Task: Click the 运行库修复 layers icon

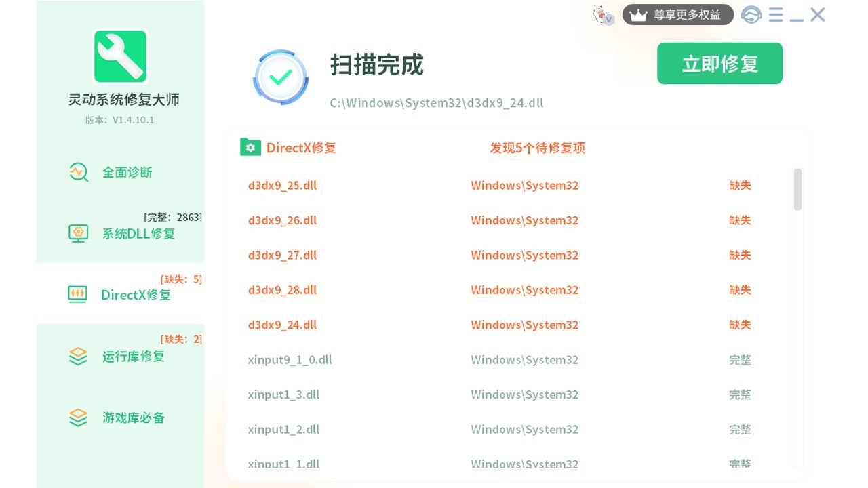Action: [77, 356]
